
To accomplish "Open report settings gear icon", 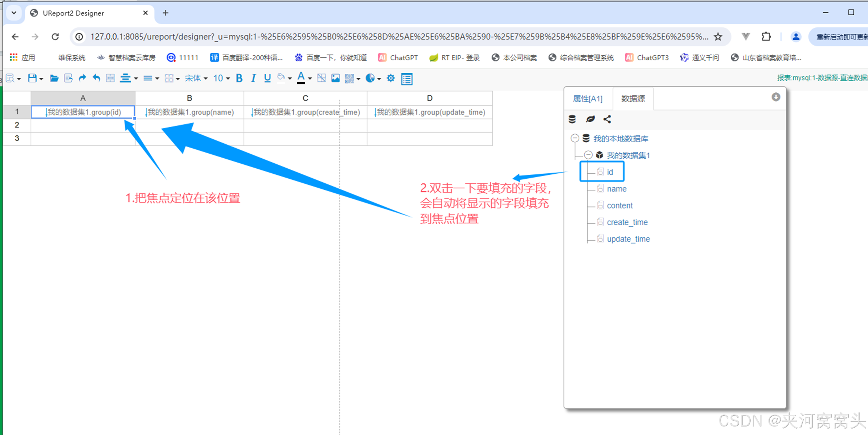I will 391,78.
